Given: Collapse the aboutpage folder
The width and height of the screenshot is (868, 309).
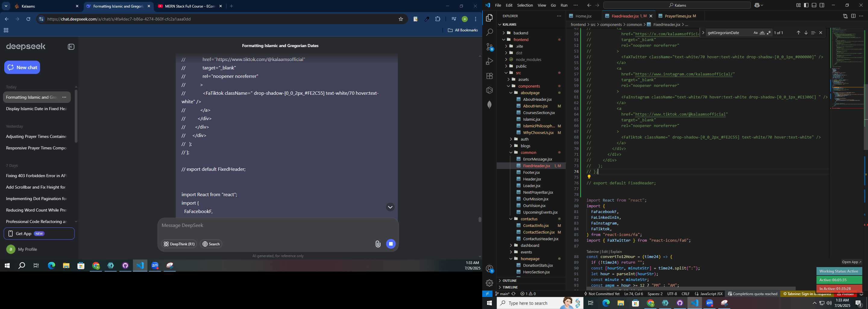Looking at the screenshot, I should coord(530,93).
